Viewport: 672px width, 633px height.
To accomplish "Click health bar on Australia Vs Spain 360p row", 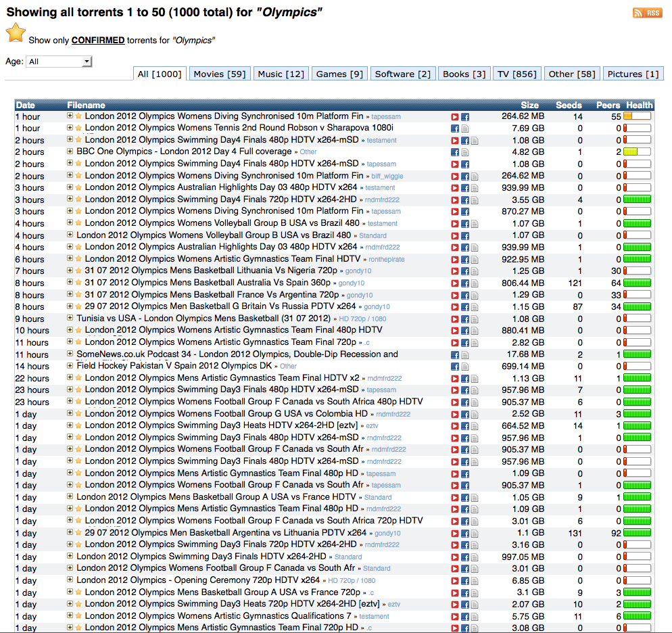I will tap(637, 283).
